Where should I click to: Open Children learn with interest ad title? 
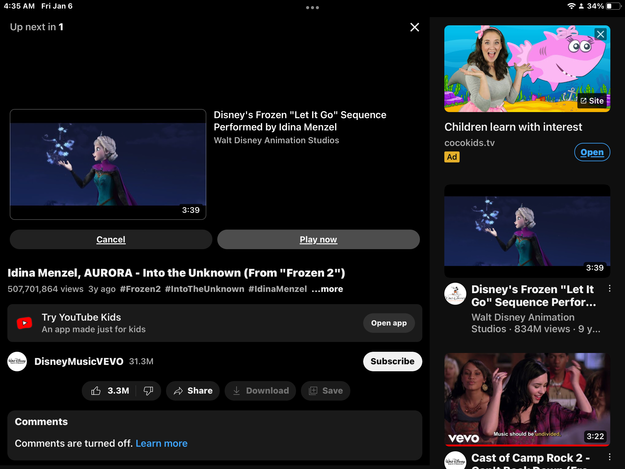pyautogui.click(x=513, y=127)
